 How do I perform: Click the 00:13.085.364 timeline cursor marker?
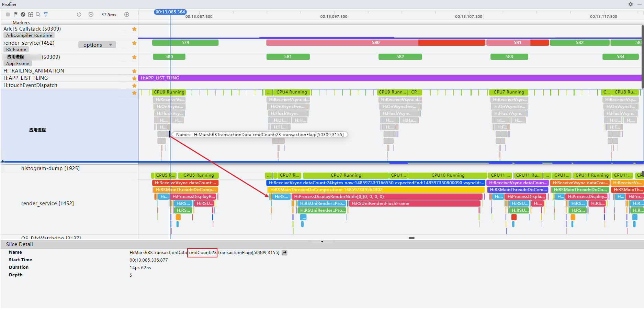pyautogui.click(x=170, y=12)
